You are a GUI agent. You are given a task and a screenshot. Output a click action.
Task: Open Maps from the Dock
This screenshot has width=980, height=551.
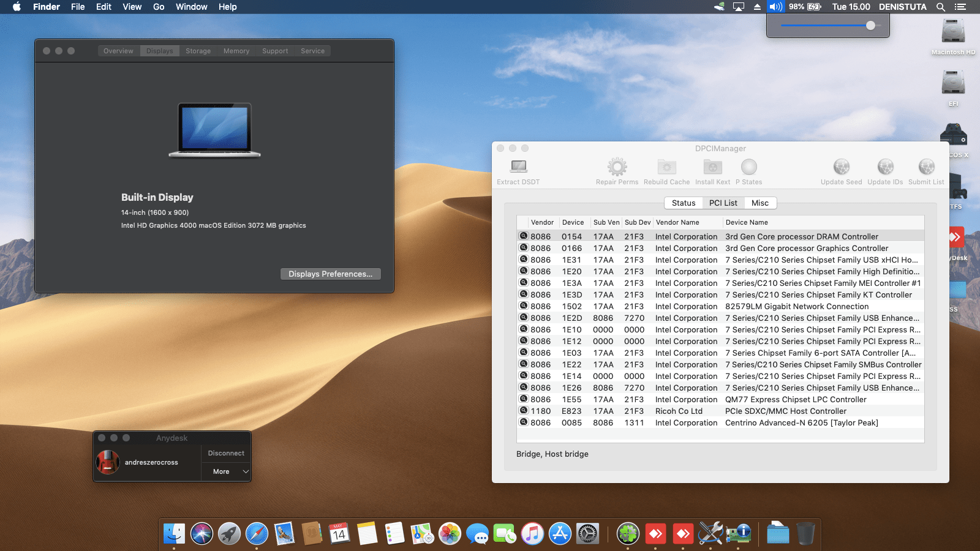(422, 534)
